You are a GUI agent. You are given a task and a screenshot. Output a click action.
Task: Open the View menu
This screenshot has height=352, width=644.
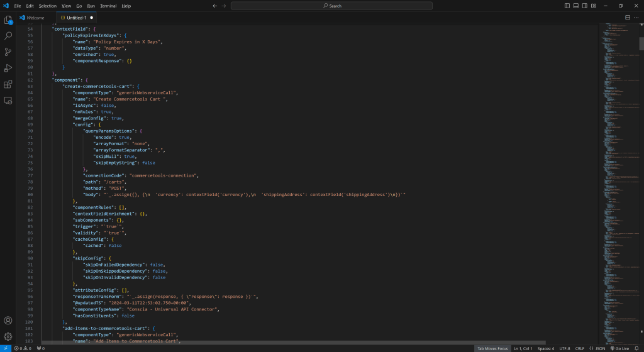click(x=67, y=6)
